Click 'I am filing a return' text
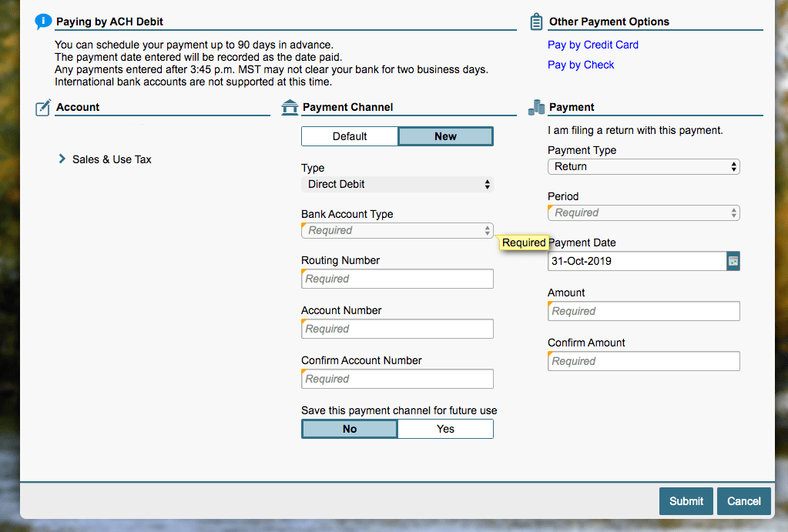Screen dimensions: 788x532 [635, 131]
